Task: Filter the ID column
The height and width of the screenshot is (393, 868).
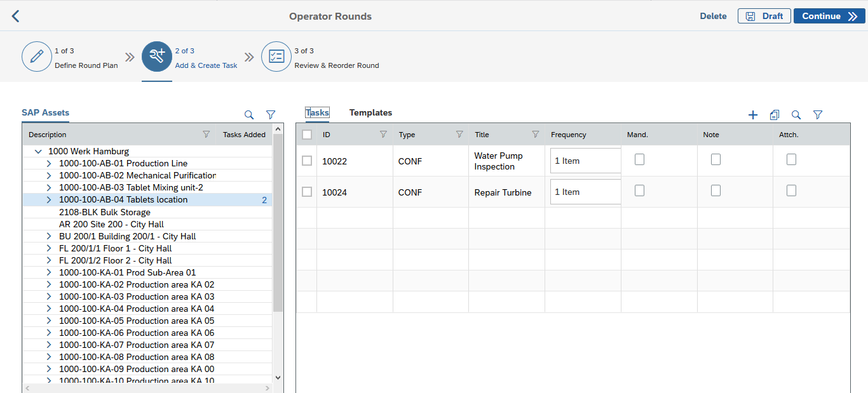Action: pyautogui.click(x=383, y=135)
